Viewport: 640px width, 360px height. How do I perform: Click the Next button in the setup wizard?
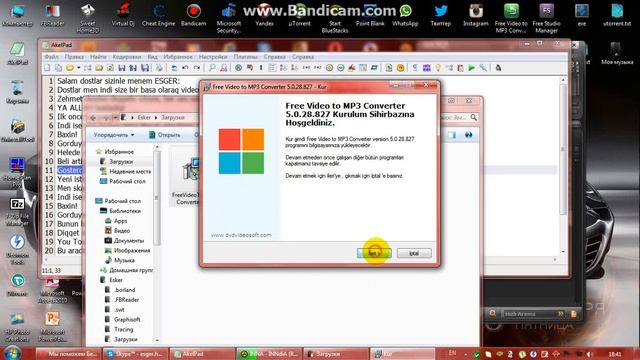pos(374,253)
